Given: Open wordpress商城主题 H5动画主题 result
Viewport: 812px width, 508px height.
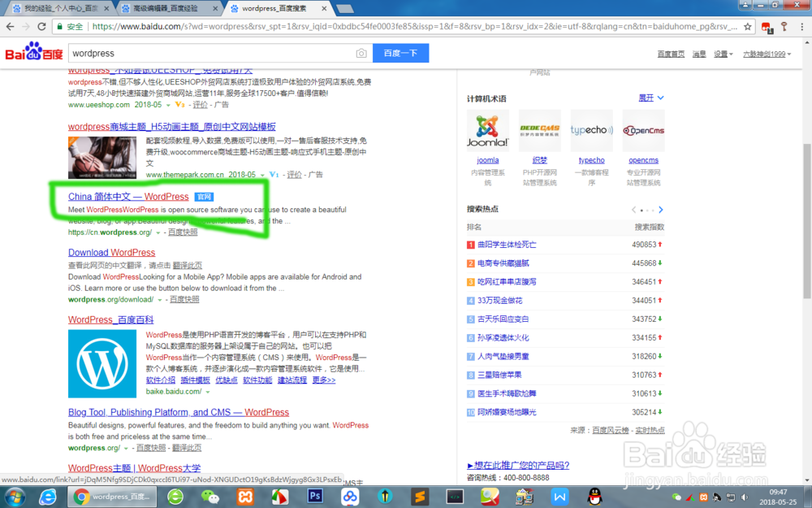Looking at the screenshot, I should tap(172, 127).
